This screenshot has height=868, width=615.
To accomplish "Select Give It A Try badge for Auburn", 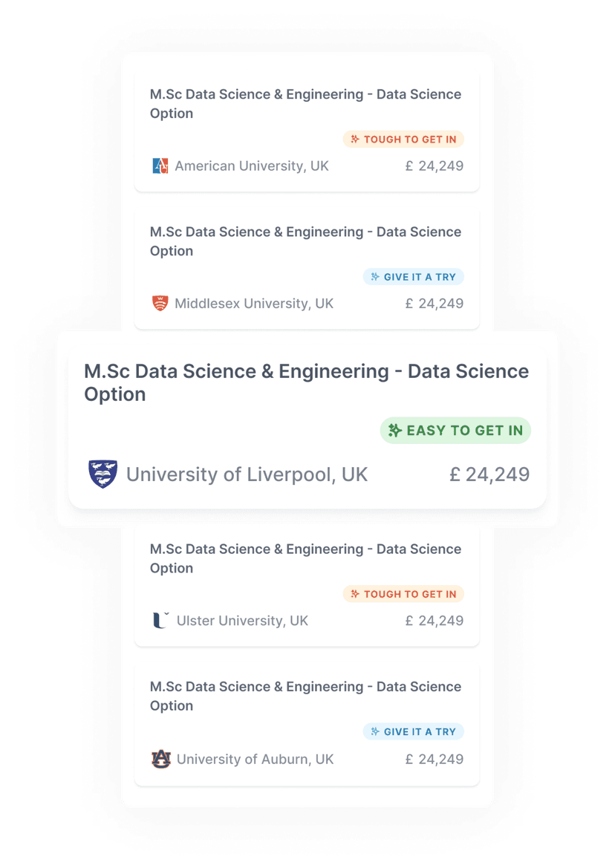I will 414,731.
